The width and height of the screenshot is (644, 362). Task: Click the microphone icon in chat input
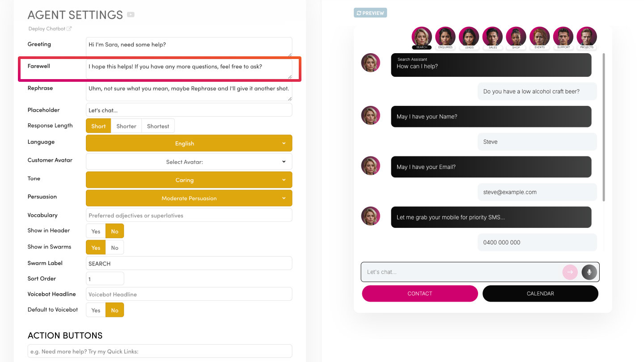589,272
